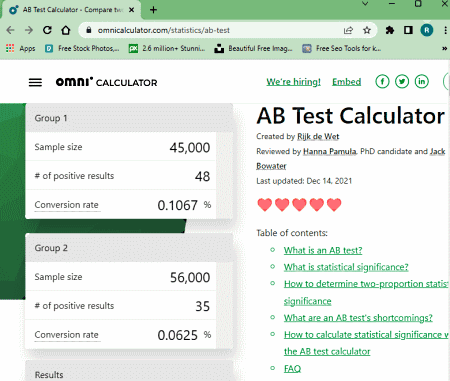Reload the page with the refresh icon
Viewport: 450px width, 381px height.
47,30
